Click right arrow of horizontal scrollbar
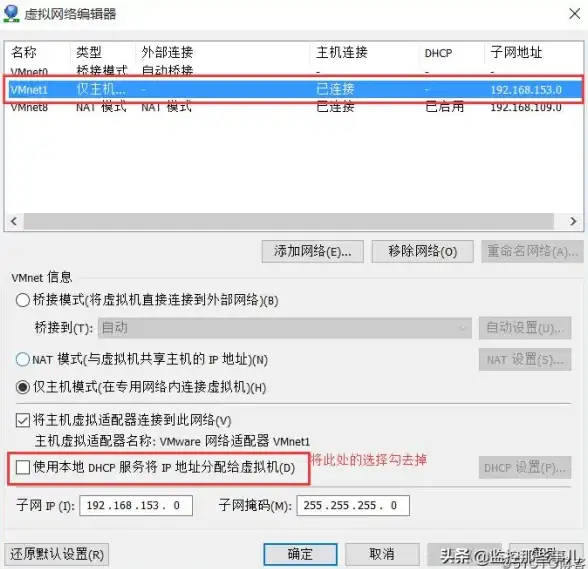The width and height of the screenshot is (588, 569). click(x=573, y=221)
